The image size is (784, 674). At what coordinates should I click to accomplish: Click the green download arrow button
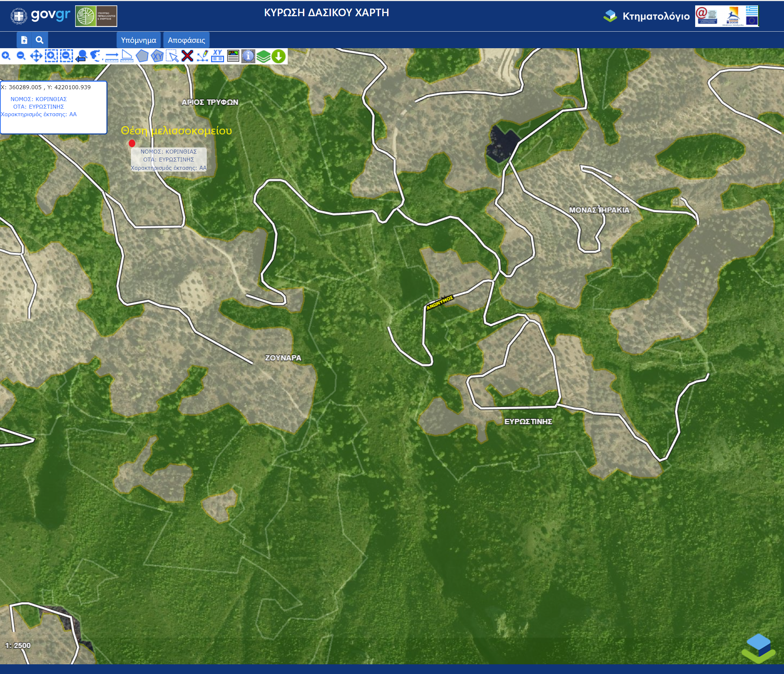click(x=278, y=56)
